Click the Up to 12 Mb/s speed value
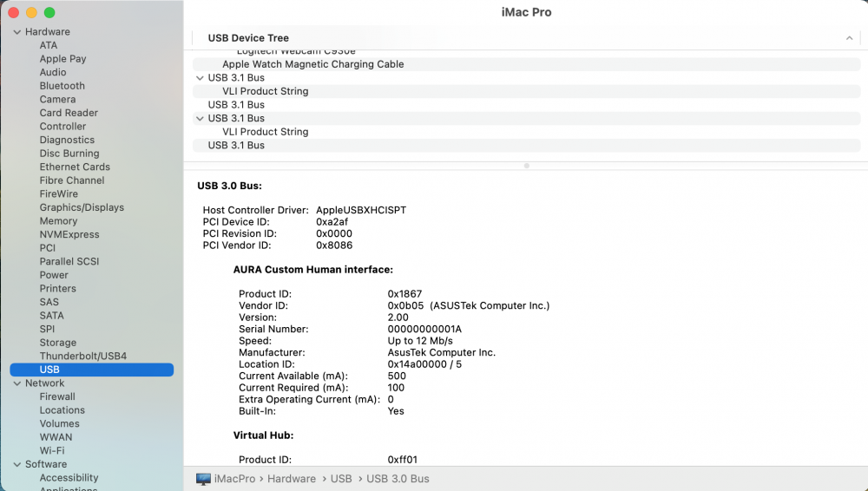The width and height of the screenshot is (868, 491). click(420, 341)
